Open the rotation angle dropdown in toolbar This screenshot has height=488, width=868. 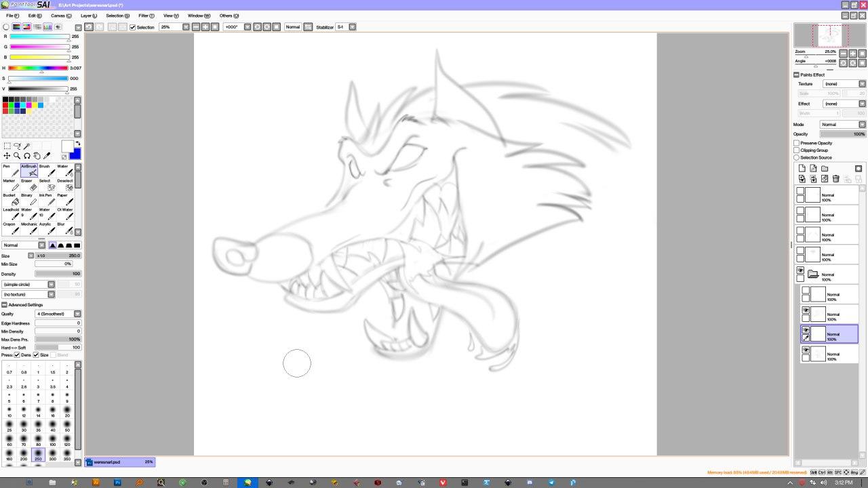[247, 27]
